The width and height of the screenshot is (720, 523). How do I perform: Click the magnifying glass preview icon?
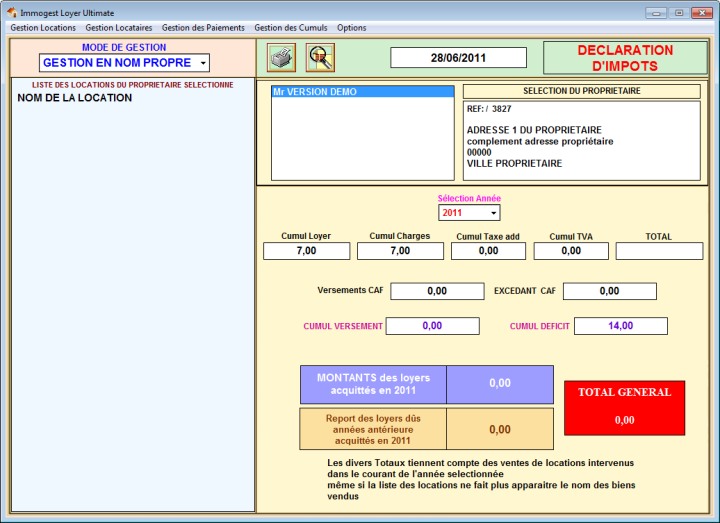click(320, 58)
